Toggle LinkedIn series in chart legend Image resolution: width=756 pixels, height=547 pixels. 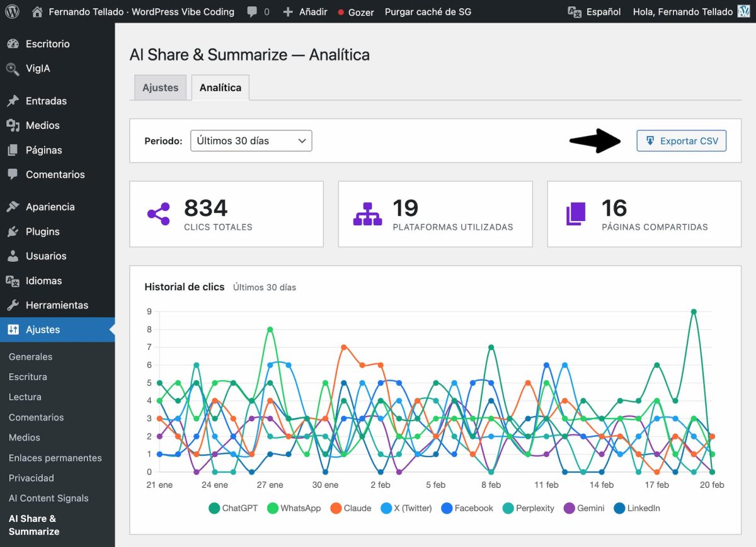(x=636, y=508)
